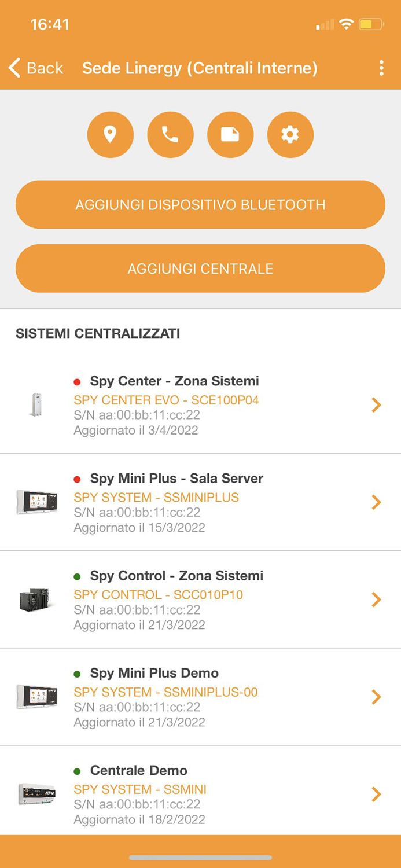This screenshot has width=401, height=868.
Task: Tap the Spy Control device thumbnail
Action: tap(36, 599)
